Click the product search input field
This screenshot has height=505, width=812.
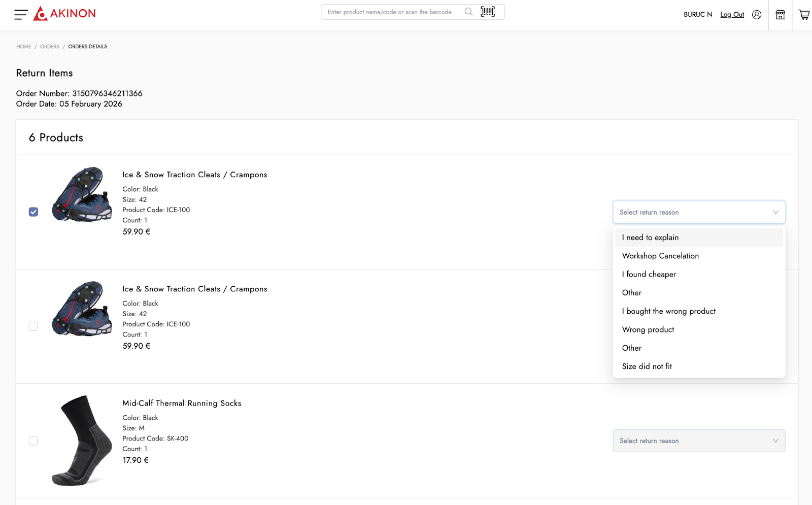(390, 12)
